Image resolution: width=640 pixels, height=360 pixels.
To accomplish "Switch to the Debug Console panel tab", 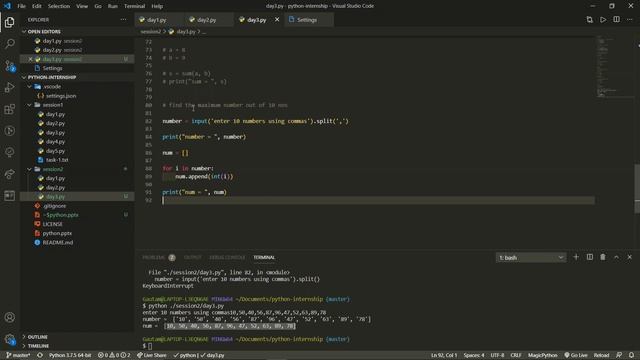I will pos(227,258).
